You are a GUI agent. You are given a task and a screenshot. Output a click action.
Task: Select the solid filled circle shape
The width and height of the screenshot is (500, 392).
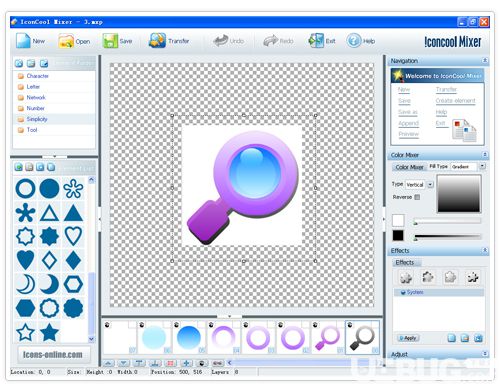click(49, 189)
